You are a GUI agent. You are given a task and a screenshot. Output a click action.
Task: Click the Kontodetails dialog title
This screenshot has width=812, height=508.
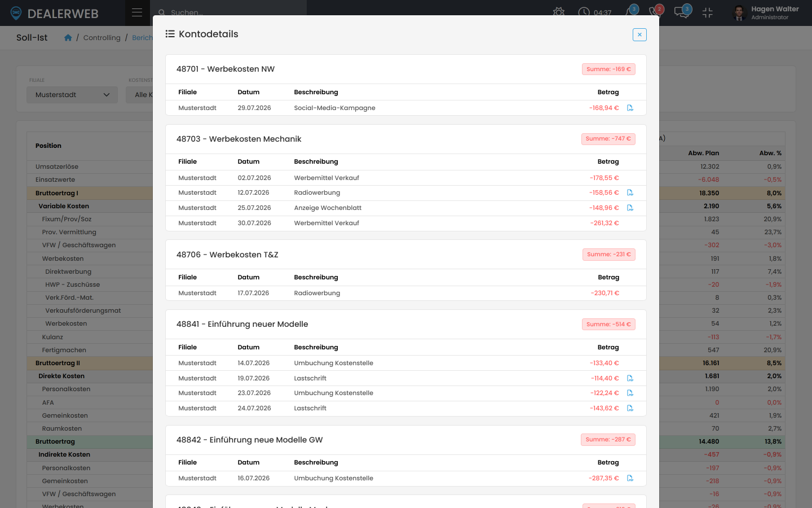(x=209, y=34)
